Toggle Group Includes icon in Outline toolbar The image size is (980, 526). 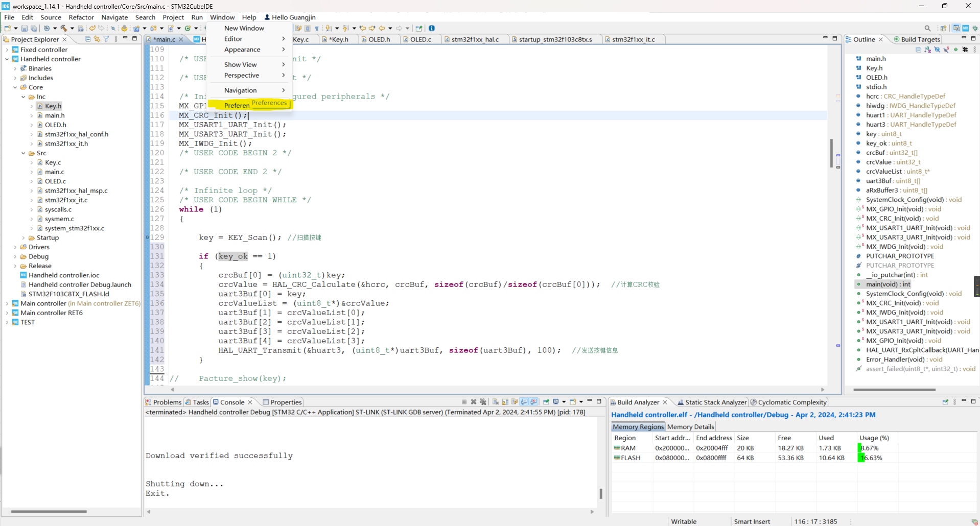tap(965, 50)
